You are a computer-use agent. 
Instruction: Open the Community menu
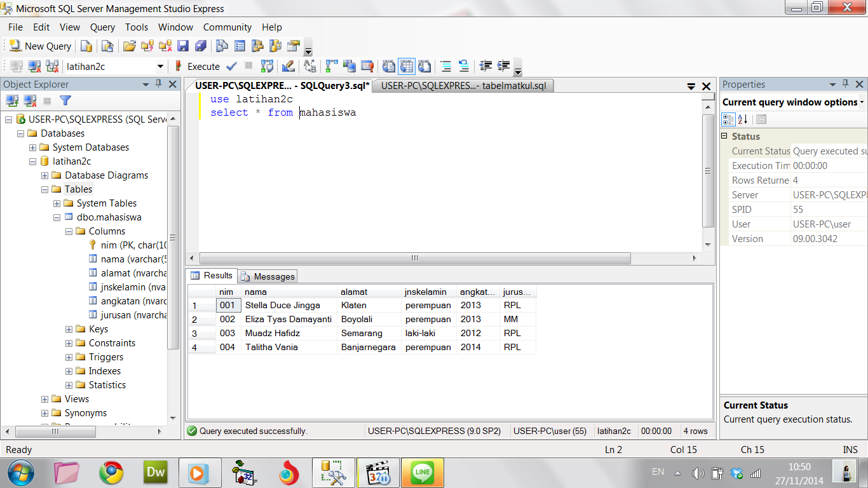coord(227,27)
